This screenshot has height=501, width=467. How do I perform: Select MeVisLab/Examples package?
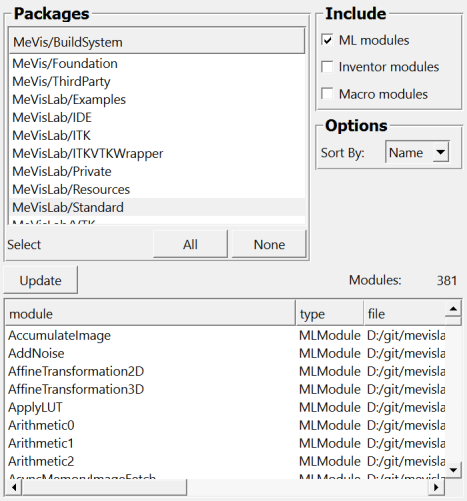tap(157, 99)
